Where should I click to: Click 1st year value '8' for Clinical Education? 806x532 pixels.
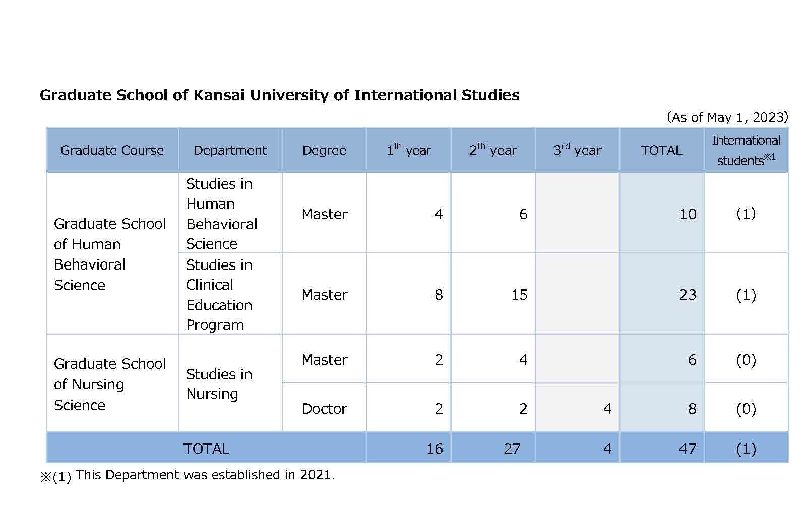click(409, 294)
